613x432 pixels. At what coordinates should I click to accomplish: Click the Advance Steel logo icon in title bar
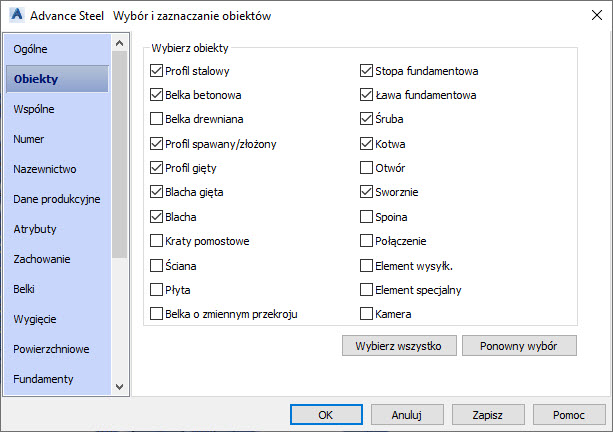(14, 16)
